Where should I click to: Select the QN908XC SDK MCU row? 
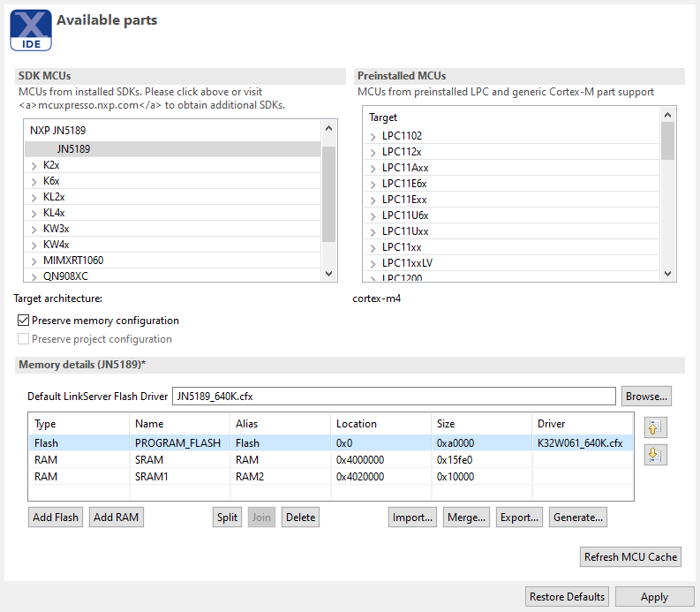[x=172, y=276]
